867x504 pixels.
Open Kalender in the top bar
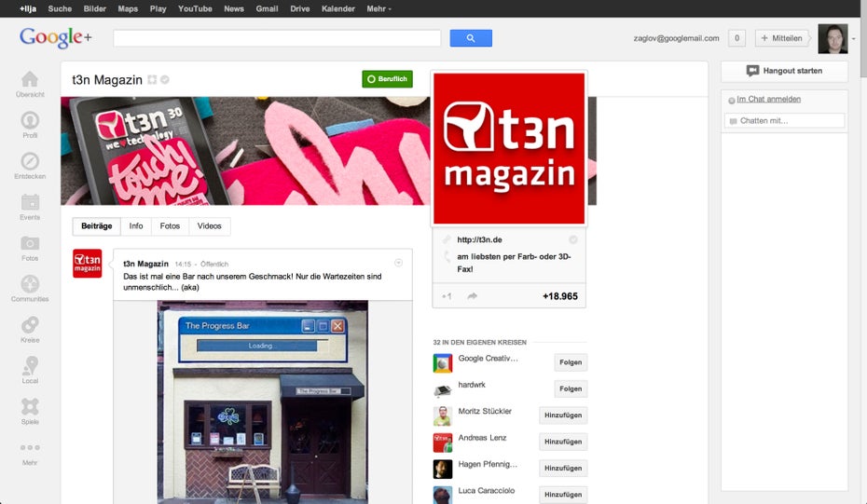pos(338,8)
